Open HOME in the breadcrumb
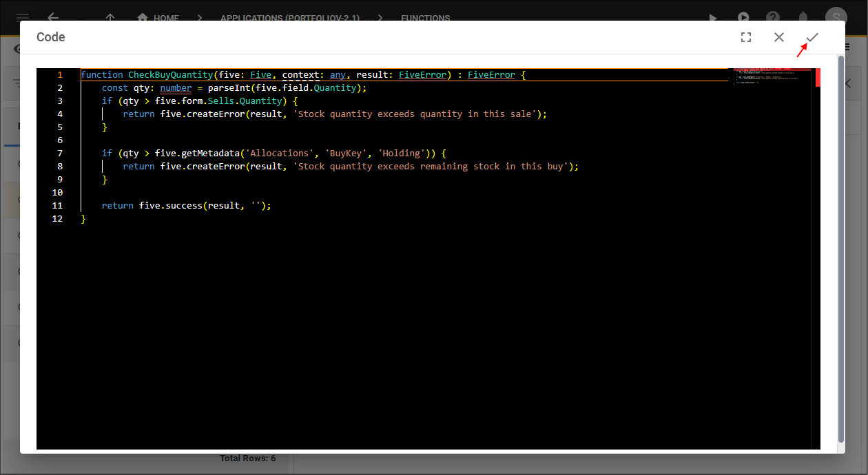This screenshot has height=475, width=868. (158, 19)
